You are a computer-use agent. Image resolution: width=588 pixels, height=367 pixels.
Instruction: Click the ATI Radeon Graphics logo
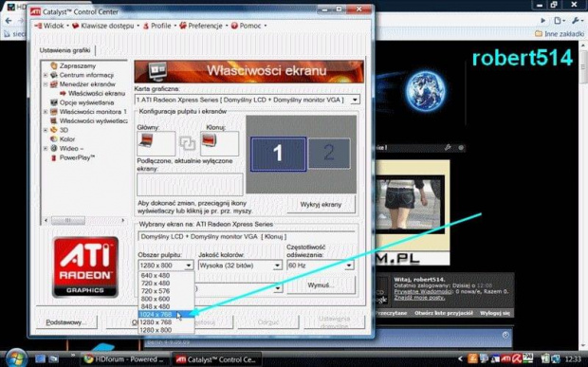tap(85, 266)
